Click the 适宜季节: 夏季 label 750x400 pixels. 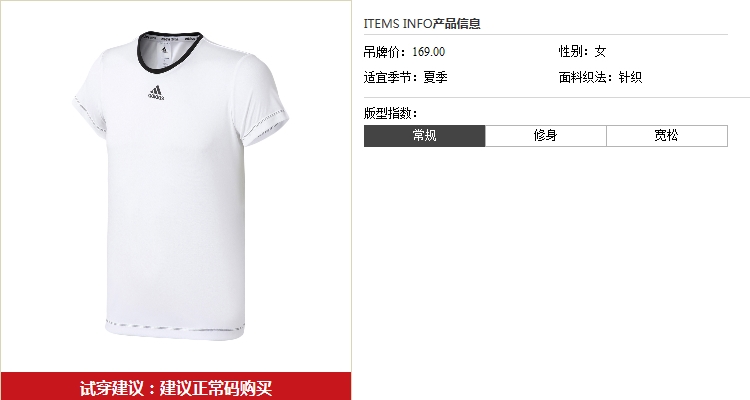coord(406,77)
